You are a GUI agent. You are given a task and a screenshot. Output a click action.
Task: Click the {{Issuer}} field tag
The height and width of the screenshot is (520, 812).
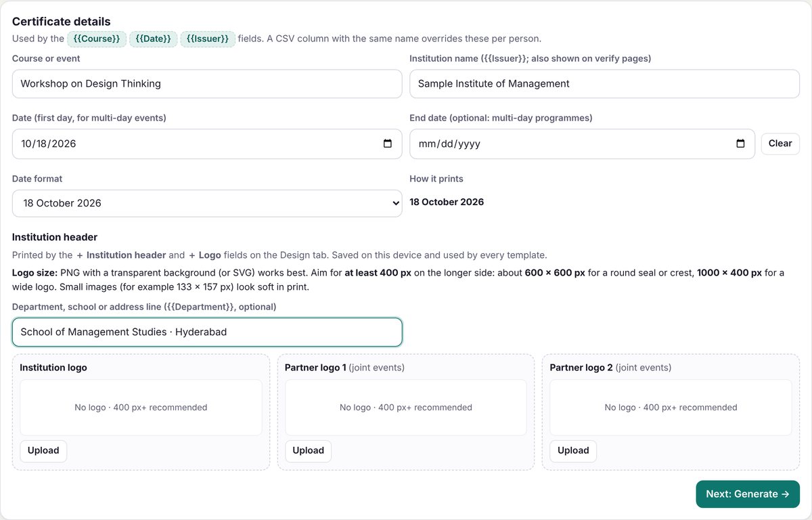208,39
